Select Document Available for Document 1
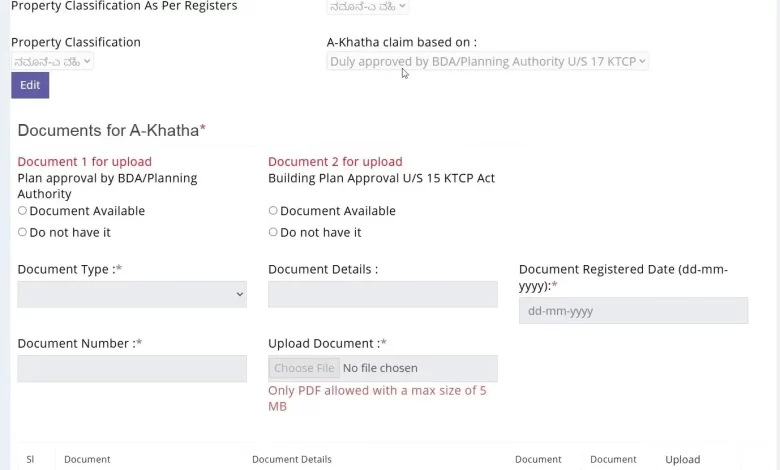The height and width of the screenshot is (470, 780). point(22,211)
